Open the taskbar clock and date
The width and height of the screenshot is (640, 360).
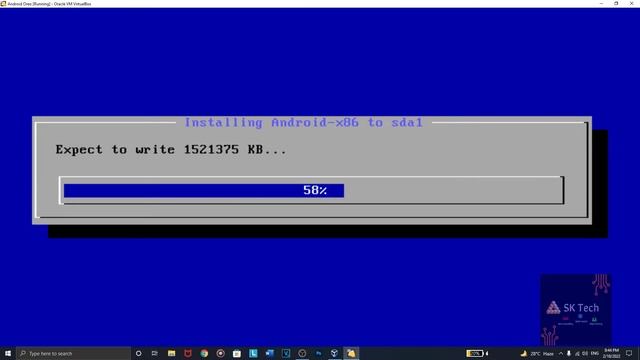pos(611,353)
